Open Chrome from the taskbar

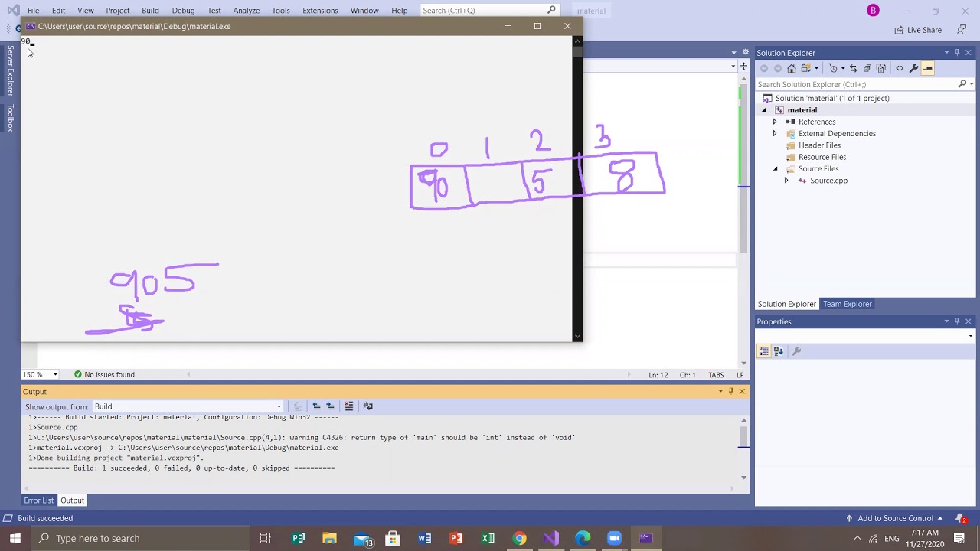tap(519, 538)
